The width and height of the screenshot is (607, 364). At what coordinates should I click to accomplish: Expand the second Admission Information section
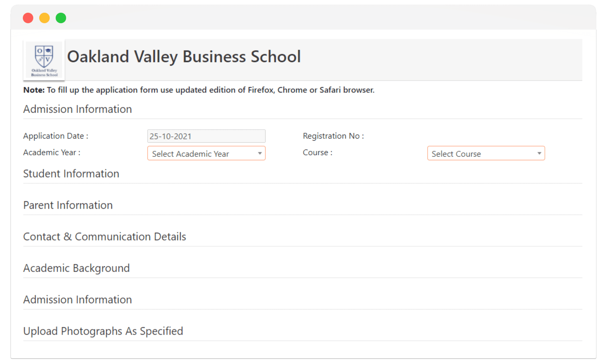pyautogui.click(x=77, y=299)
